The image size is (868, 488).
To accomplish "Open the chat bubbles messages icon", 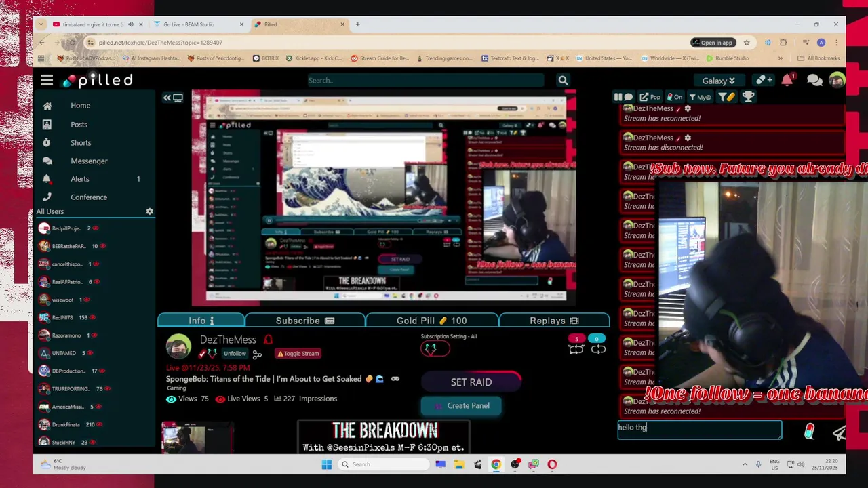I will [x=814, y=81].
